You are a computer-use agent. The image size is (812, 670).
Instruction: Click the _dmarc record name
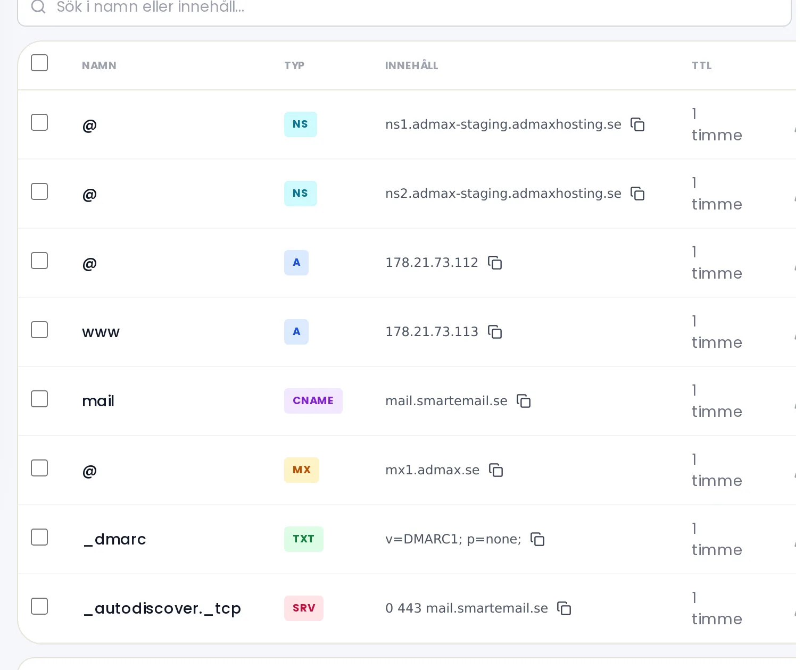pos(114,539)
